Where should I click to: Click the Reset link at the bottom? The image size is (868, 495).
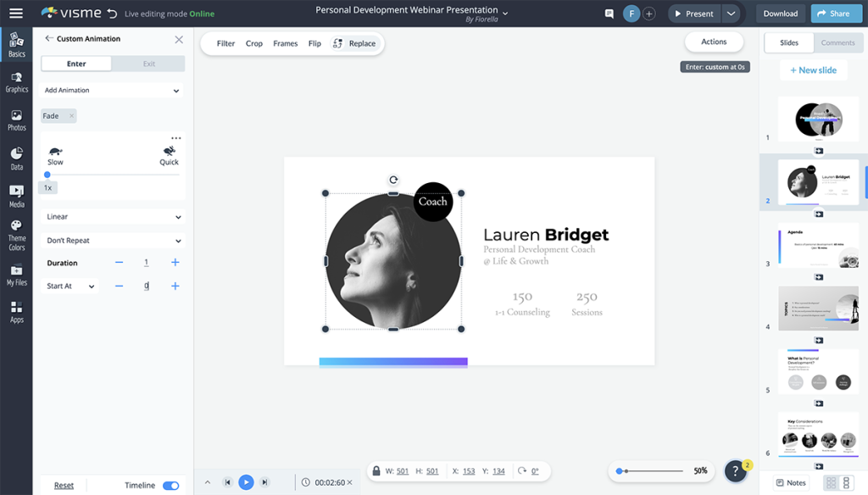coord(64,485)
